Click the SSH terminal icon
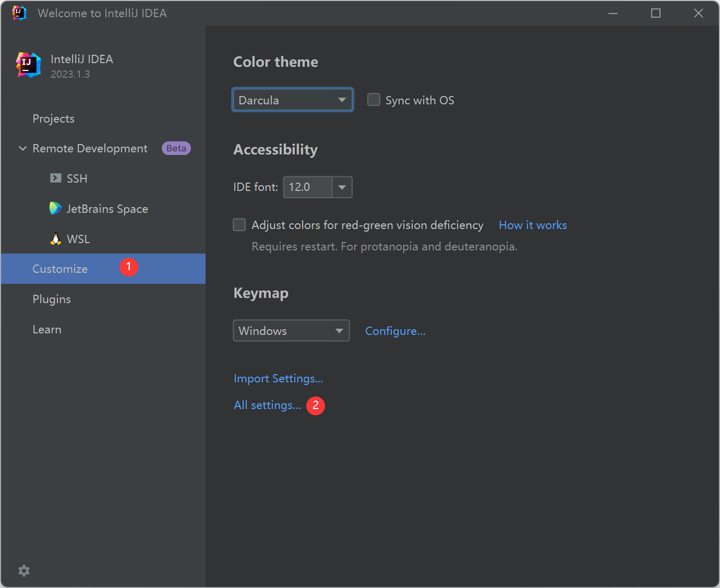Image resolution: width=720 pixels, height=588 pixels. coord(56,178)
